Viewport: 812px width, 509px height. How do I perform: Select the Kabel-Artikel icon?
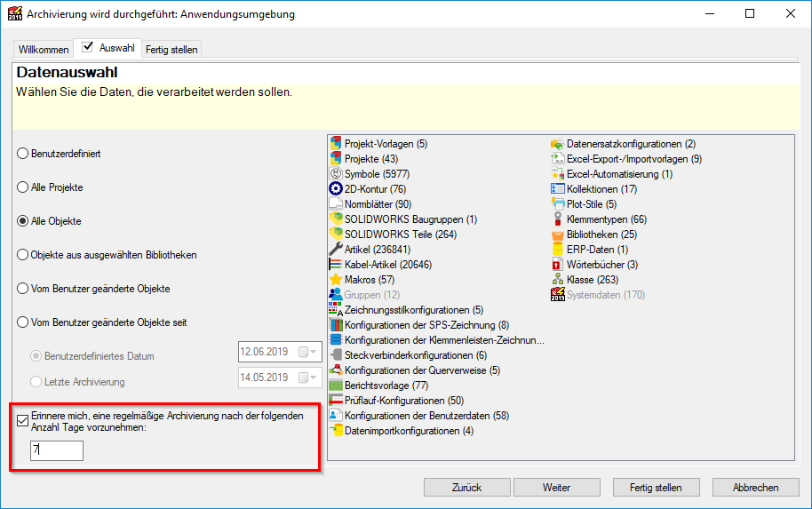coord(336,265)
